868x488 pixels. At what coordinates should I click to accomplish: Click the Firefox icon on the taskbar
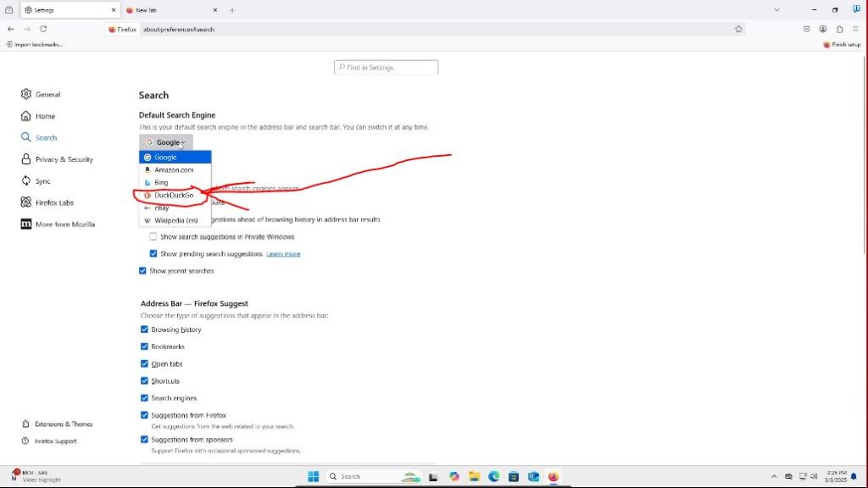point(554,476)
